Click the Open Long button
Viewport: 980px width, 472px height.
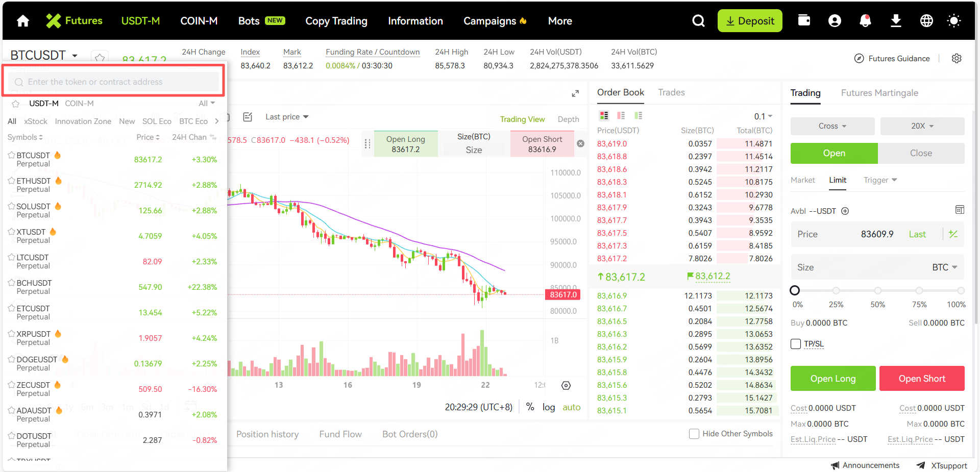pyautogui.click(x=832, y=379)
